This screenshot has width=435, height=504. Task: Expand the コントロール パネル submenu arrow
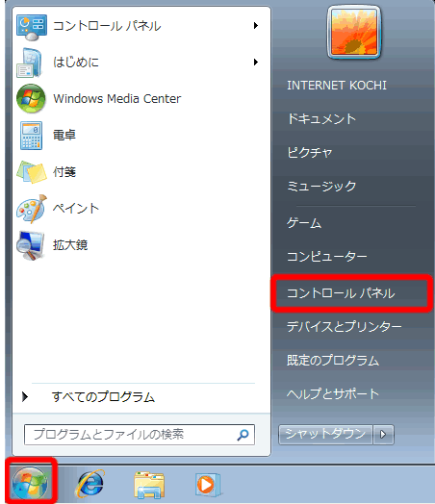(256, 25)
